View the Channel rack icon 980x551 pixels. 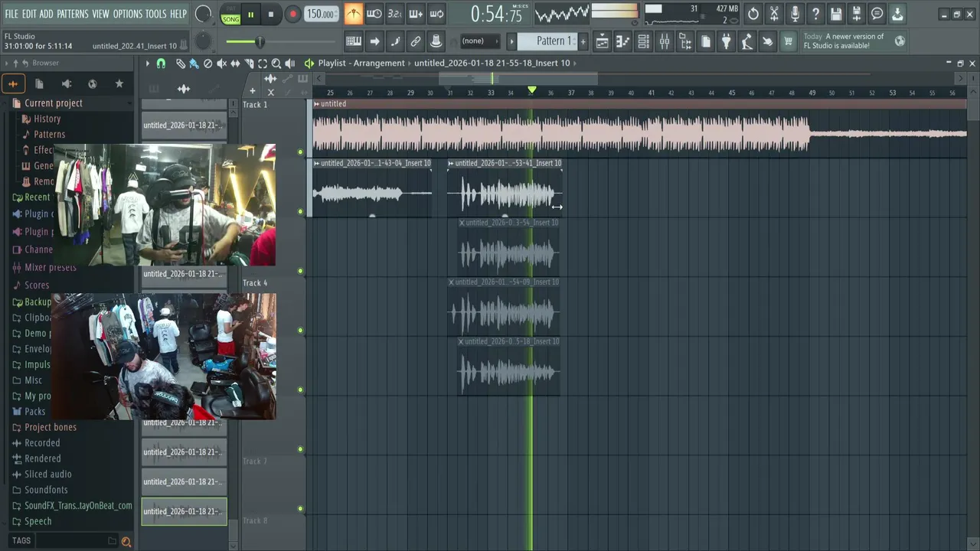click(x=644, y=41)
